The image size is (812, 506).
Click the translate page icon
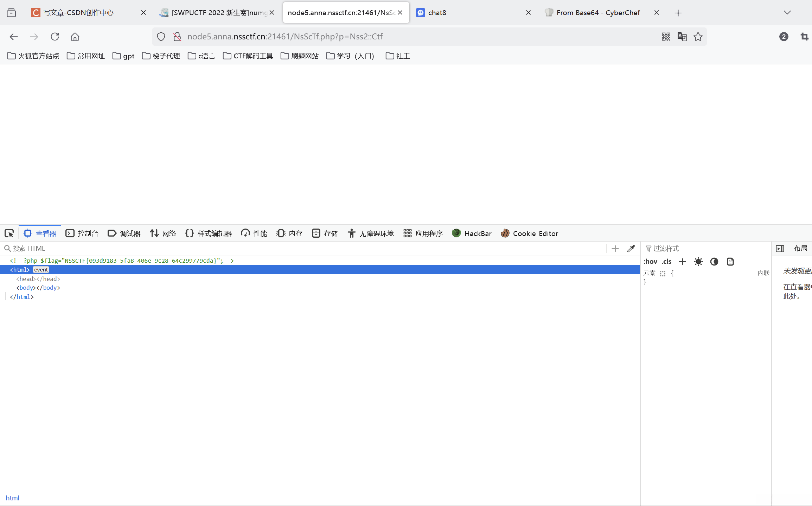pyautogui.click(x=682, y=37)
